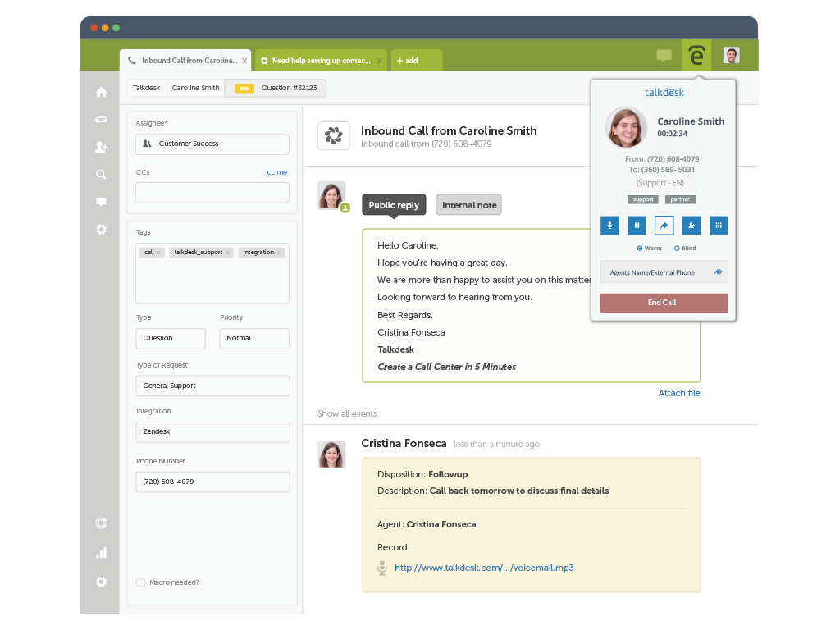
Task: Open the chat bubble icon in sidebar
Action: tap(101, 202)
